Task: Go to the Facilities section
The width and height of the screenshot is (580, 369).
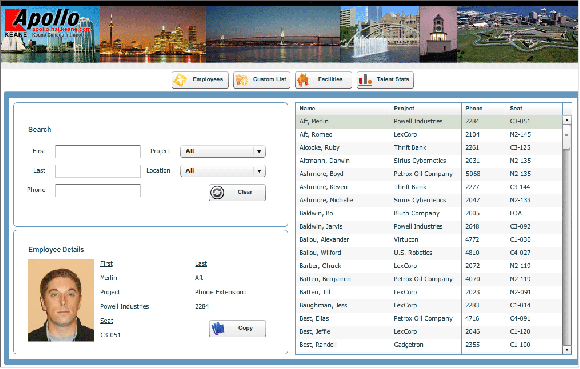Action: click(323, 80)
